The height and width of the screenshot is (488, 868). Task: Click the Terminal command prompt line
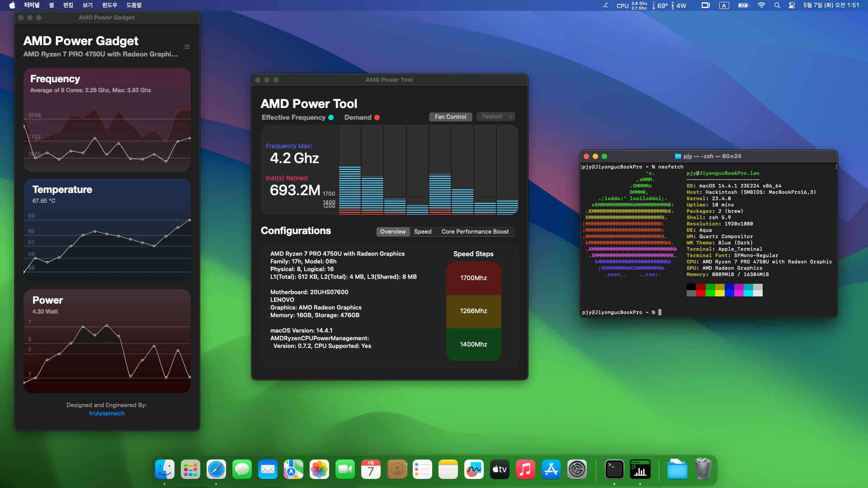[622, 312]
